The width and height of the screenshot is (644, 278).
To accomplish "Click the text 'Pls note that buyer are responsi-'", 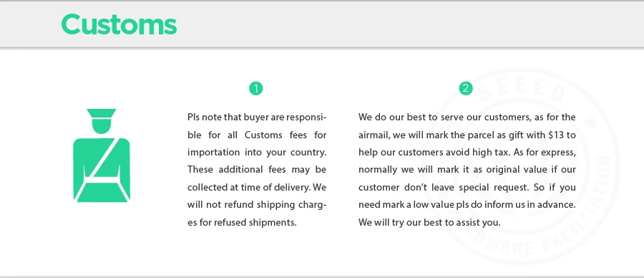I will point(257,118).
